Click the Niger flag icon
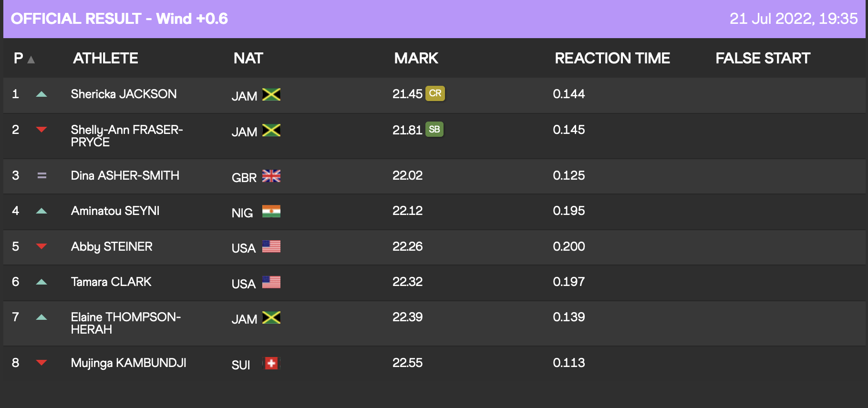The image size is (868, 408). click(x=271, y=212)
